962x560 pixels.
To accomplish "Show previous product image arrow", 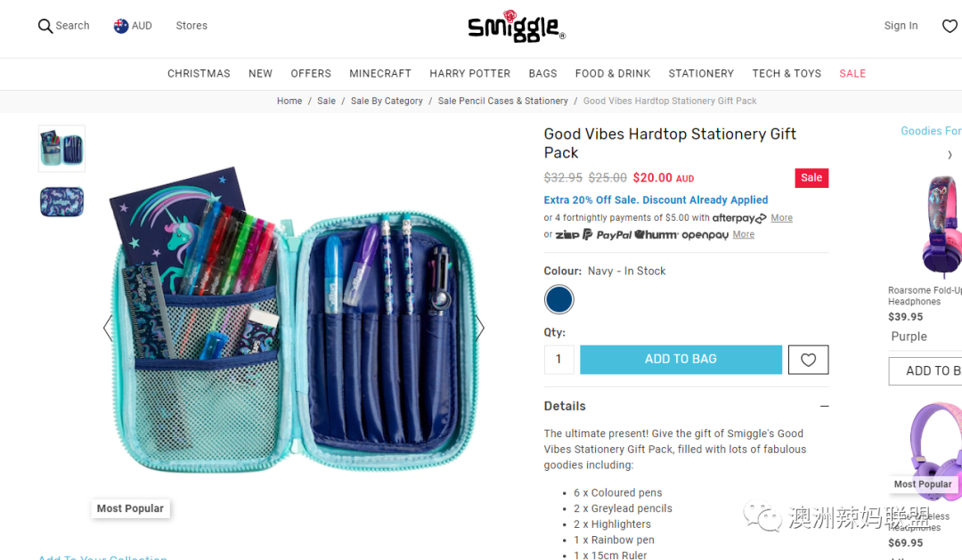I will point(108,329).
